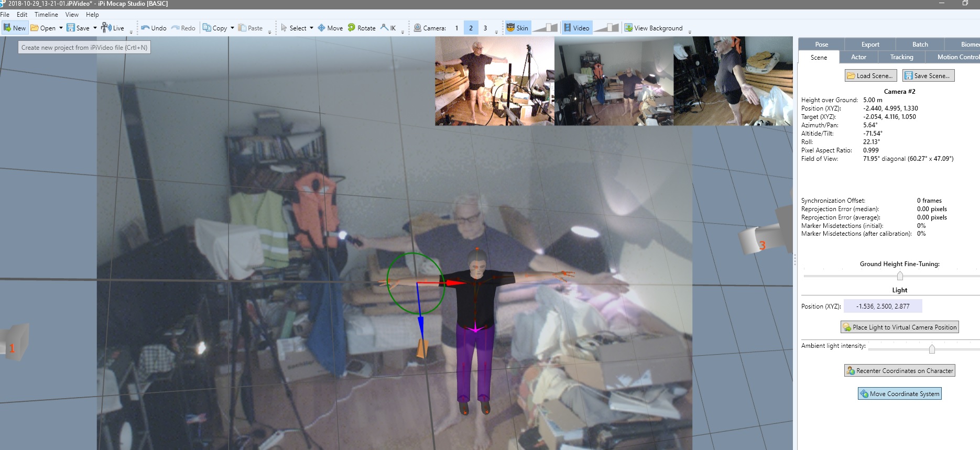The width and height of the screenshot is (980, 450).
Task: Click the Paste icon in the toolbar
Action: [x=242, y=28]
